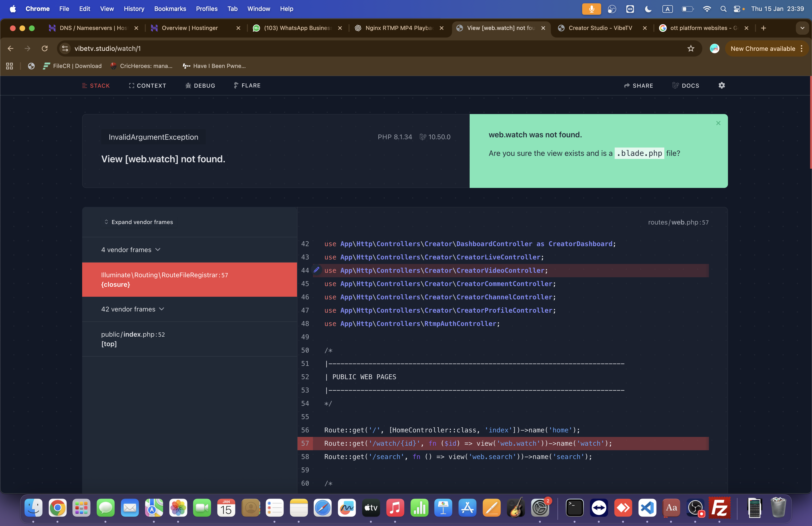Bookmark this page with star icon
The image size is (812, 526).
(690, 48)
